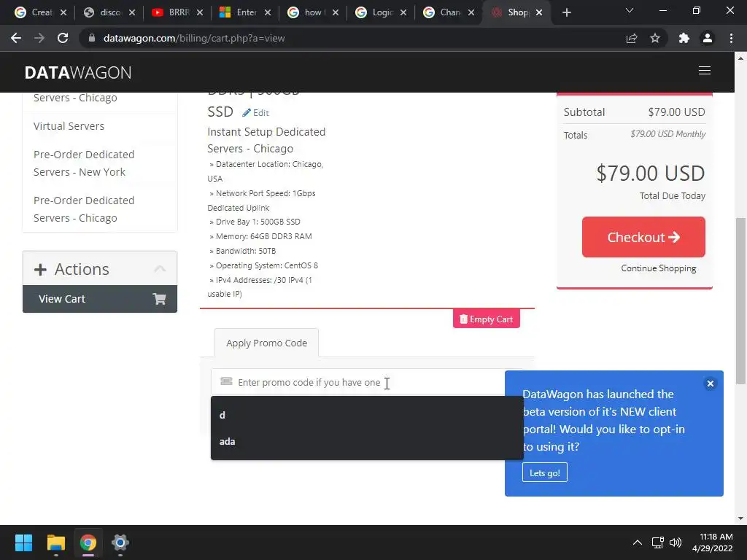The height and width of the screenshot is (560, 747).
Task: Click 'Bandwidth: 50TB' text
Action: click(x=245, y=251)
